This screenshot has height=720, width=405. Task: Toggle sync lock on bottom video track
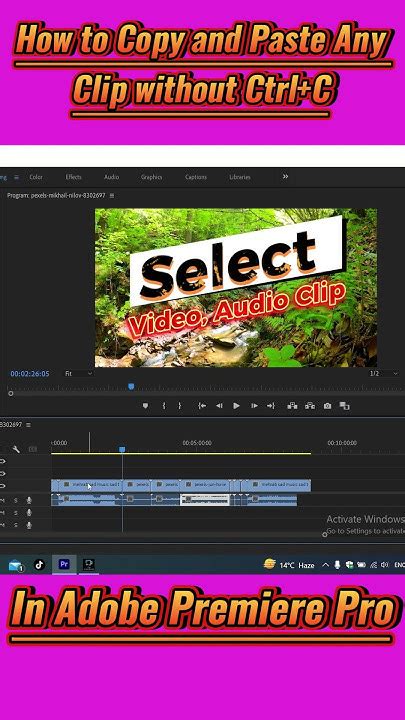[x=2, y=485]
